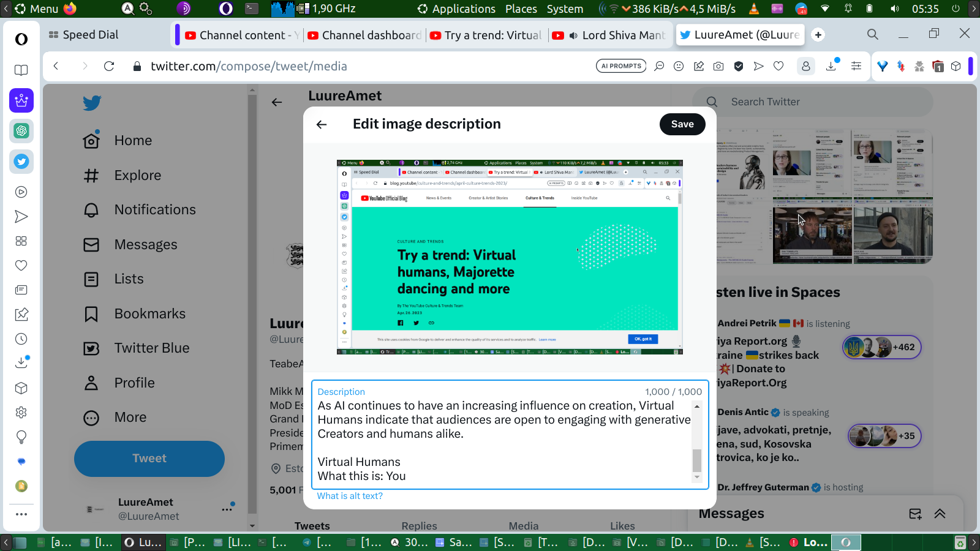Go to Twitter Home
This screenshot has width=980, height=551.
point(118,140)
